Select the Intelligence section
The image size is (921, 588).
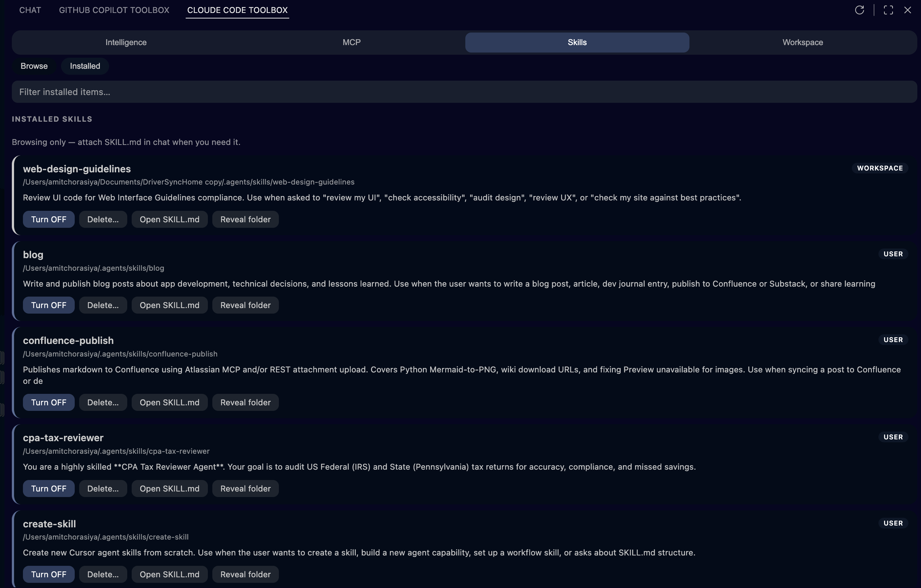(126, 42)
